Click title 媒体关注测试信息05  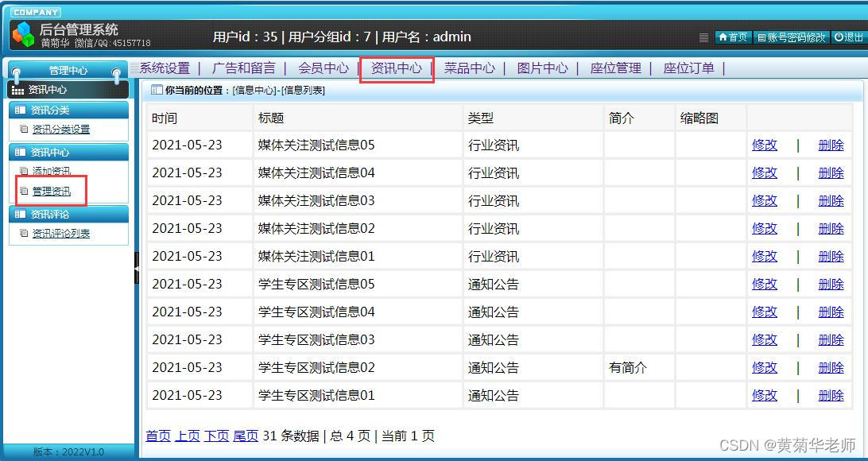316,145
